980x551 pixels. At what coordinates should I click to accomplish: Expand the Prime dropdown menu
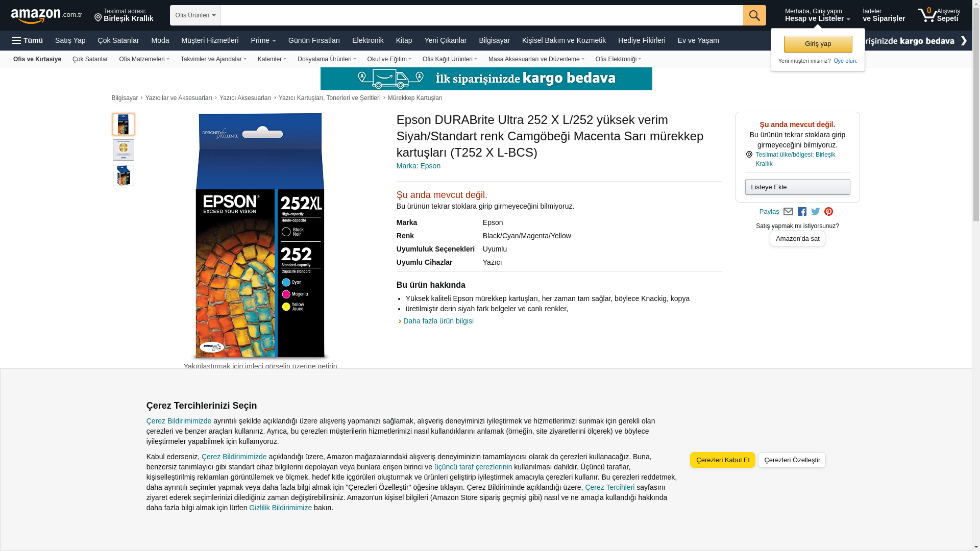[263, 40]
